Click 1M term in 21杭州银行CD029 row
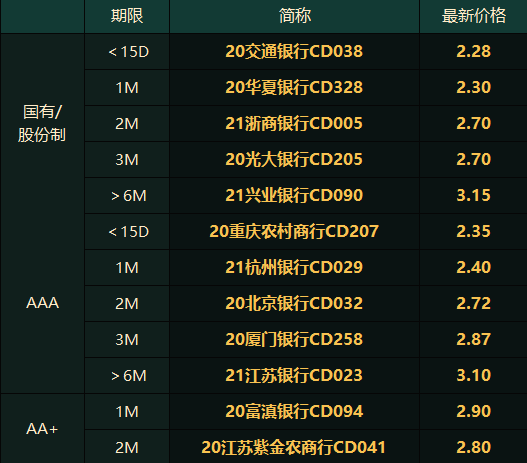 tap(127, 268)
